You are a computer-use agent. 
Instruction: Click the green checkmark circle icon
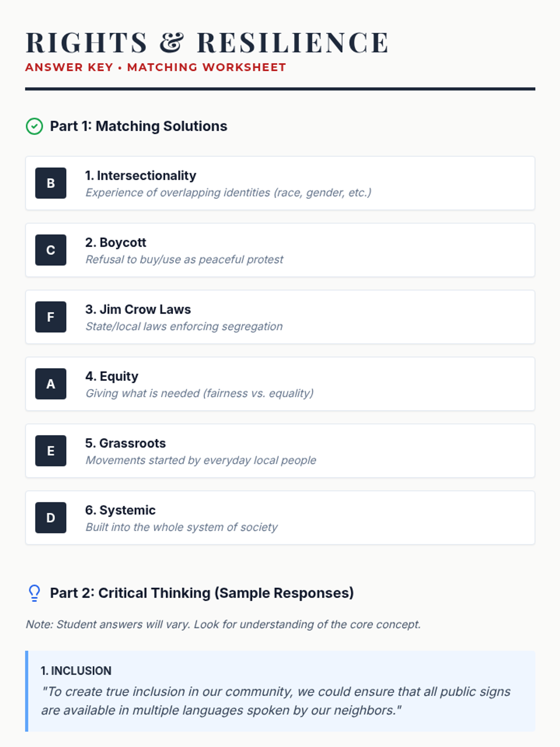34,126
